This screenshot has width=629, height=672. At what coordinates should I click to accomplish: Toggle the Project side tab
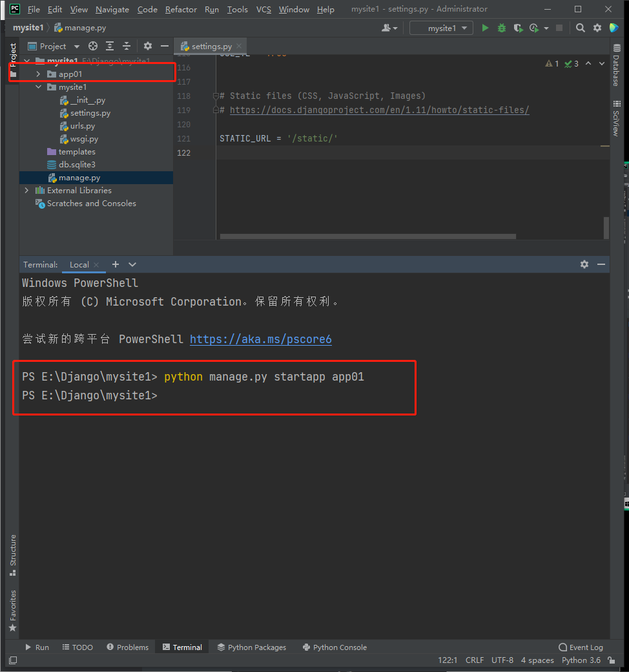tap(13, 61)
